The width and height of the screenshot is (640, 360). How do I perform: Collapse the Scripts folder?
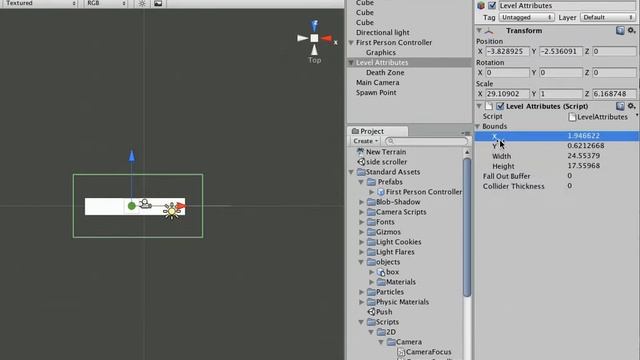pyautogui.click(x=361, y=322)
